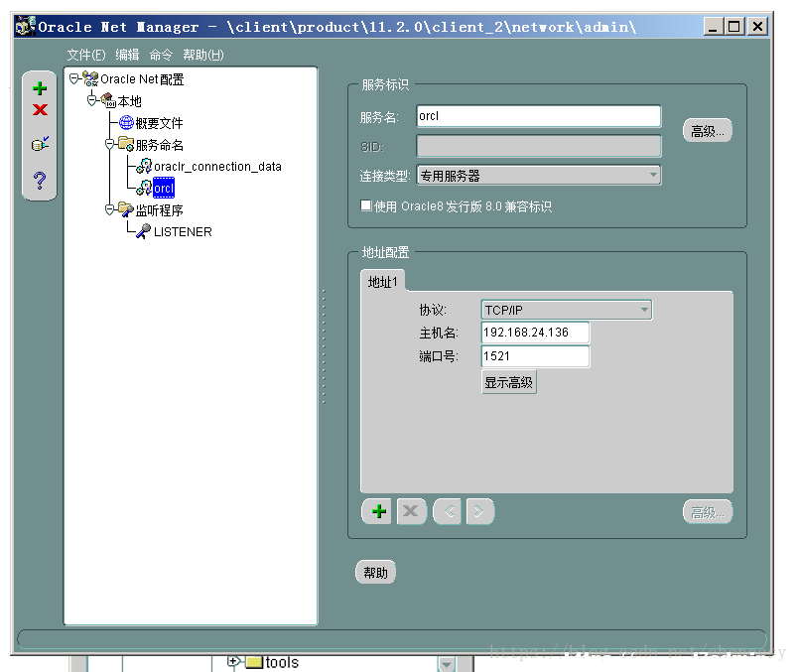The width and height of the screenshot is (798, 672).
Task: Add a new address with green plus button
Action: pyautogui.click(x=376, y=511)
